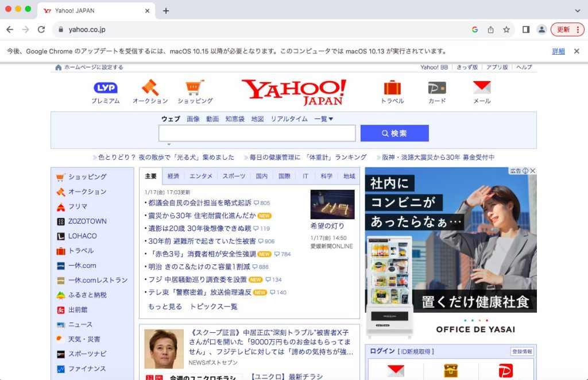Click the site lock icon
The width and height of the screenshot is (588, 380).
[x=61, y=30]
